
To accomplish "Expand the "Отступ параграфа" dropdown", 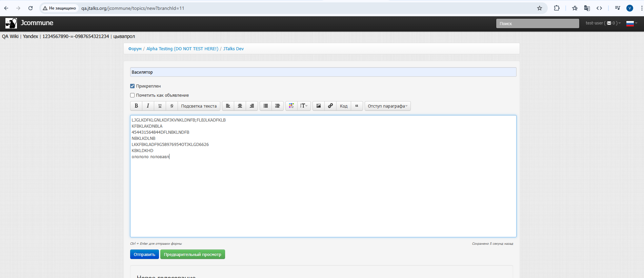I will click(387, 106).
